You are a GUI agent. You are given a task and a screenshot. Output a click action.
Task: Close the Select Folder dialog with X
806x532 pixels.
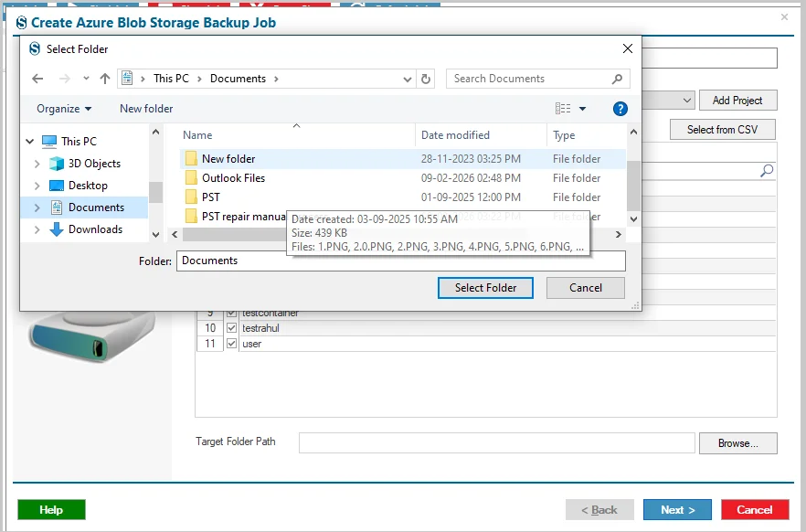[x=628, y=48]
